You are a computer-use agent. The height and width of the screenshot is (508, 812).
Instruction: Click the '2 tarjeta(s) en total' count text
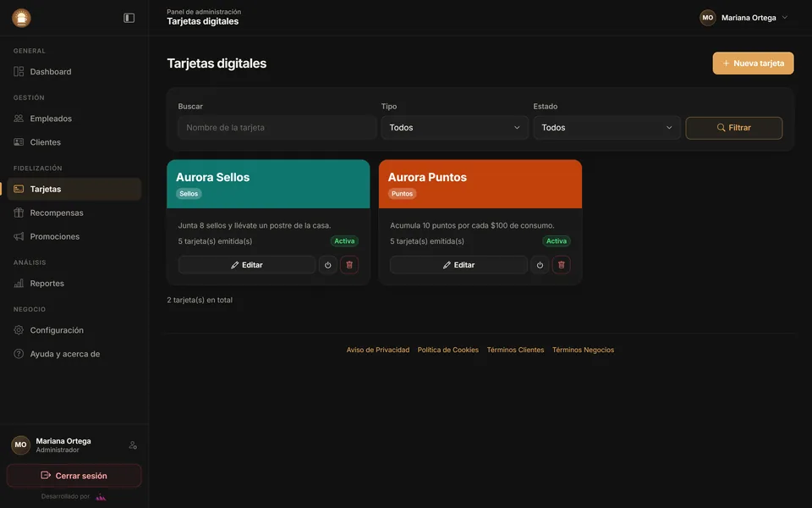tap(200, 300)
